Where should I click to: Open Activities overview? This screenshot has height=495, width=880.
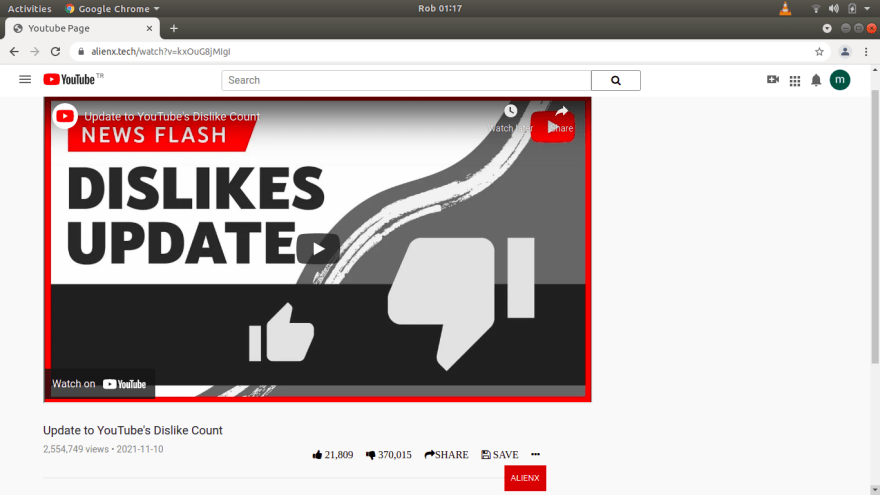click(29, 9)
